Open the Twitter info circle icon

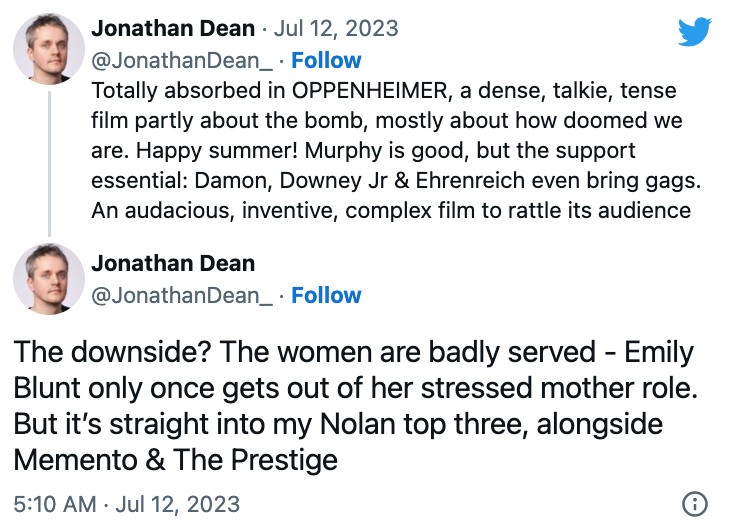pyautogui.click(x=695, y=504)
